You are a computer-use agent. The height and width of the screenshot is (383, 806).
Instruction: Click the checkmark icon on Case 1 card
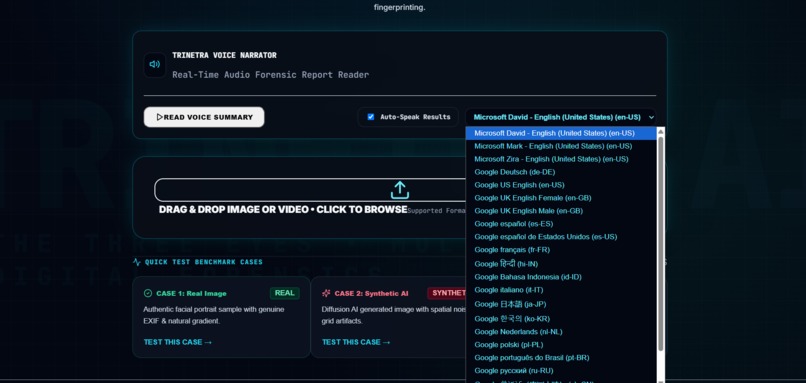[148, 294]
